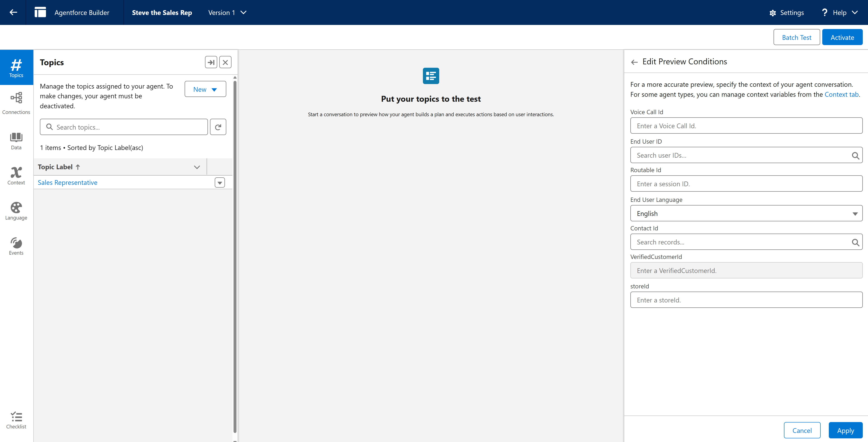Screen dimensions: 868x442
Task: Click the Contact Id search magnifier icon
Action: click(x=855, y=242)
